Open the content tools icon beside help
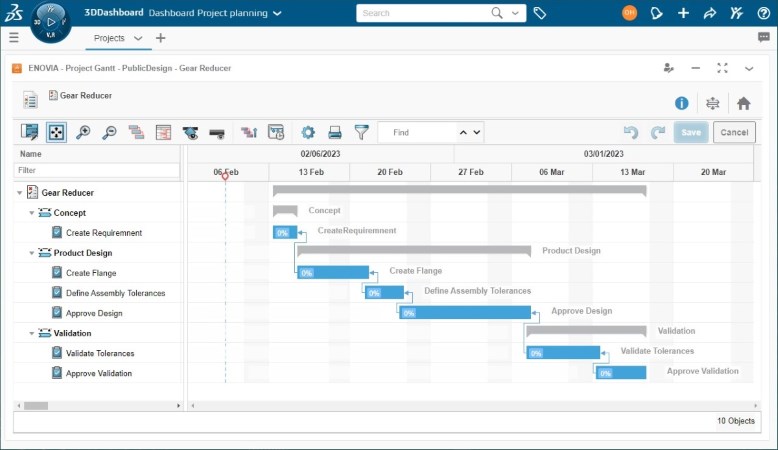Screen dimensions: 778x450 point(736,13)
